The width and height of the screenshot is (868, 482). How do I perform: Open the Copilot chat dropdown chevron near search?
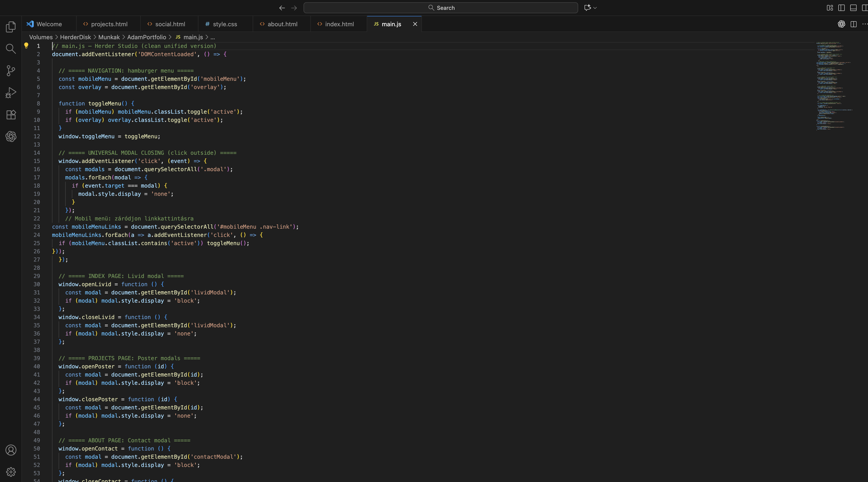point(595,8)
